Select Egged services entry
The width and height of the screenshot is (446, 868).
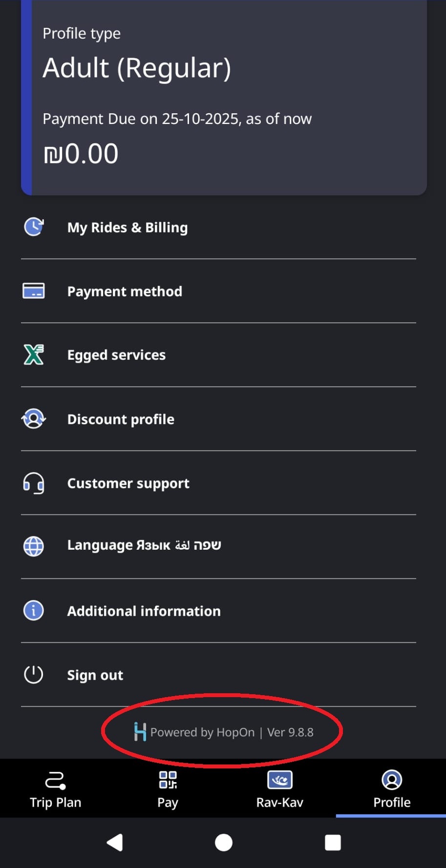pos(116,355)
